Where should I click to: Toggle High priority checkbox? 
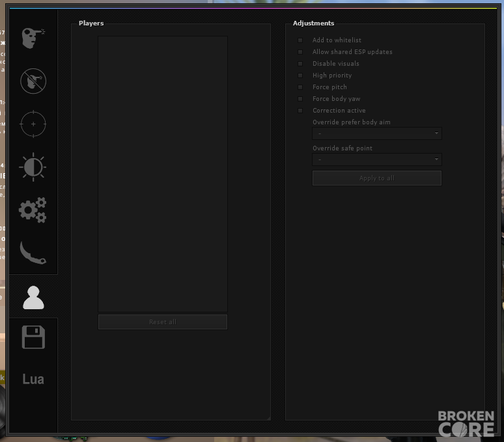[300, 76]
